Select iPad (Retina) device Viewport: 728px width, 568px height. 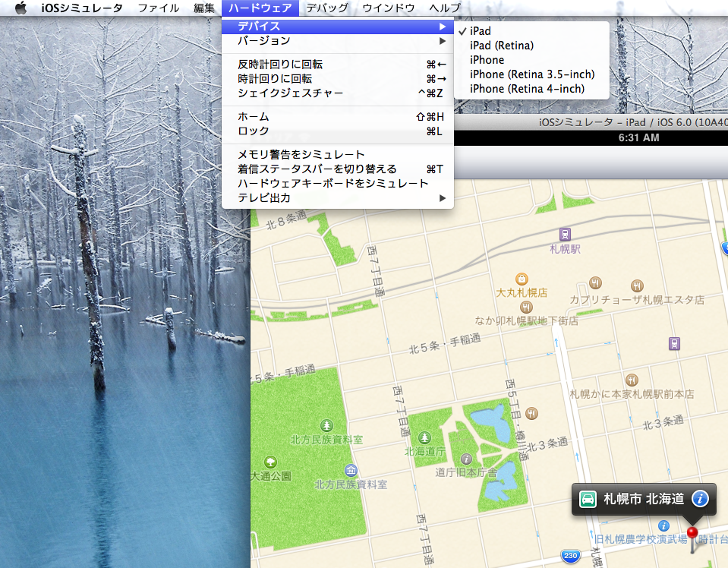[531, 46]
